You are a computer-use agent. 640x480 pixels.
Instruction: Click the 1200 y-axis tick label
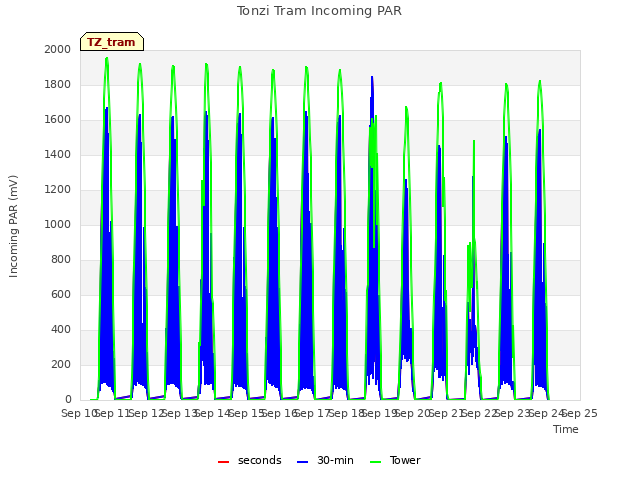click(x=58, y=189)
